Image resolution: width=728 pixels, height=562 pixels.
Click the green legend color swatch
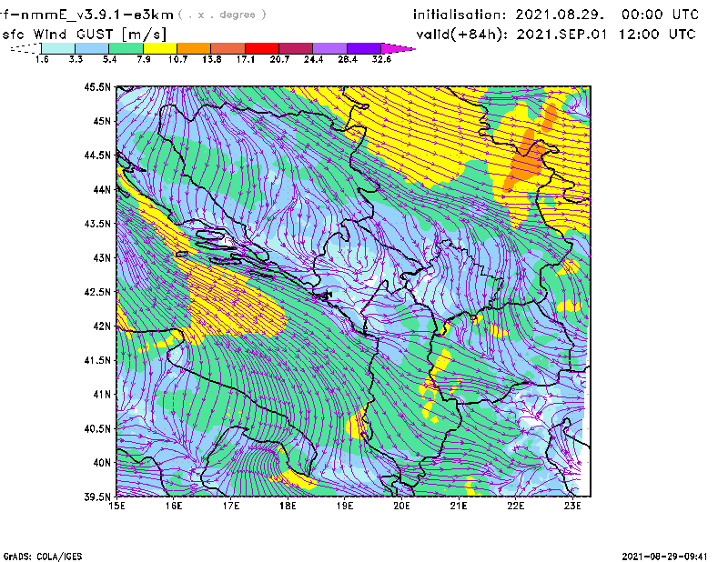pos(126,48)
